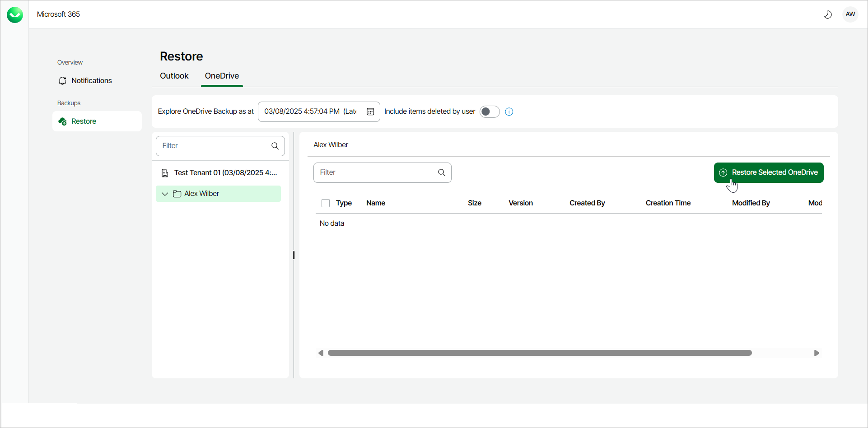Open the AW profile avatar
The width and height of the screenshot is (868, 428).
850,14
